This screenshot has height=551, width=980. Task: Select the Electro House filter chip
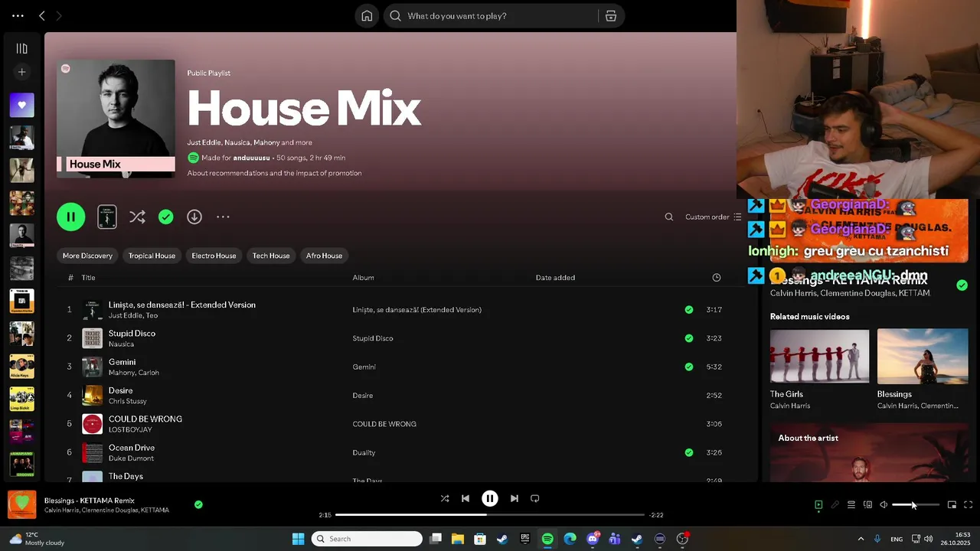[214, 256]
